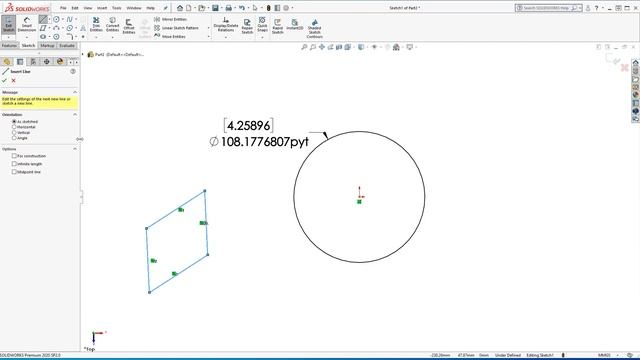Click Linear Sketch Pattern tool
640x360 pixels.
pos(176,28)
